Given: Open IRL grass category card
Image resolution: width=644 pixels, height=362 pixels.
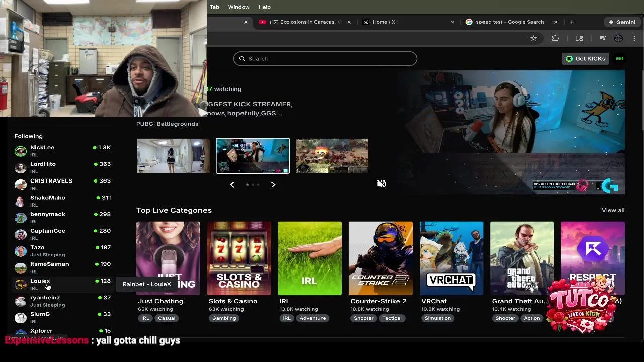Looking at the screenshot, I should pyautogui.click(x=309, y=258).
